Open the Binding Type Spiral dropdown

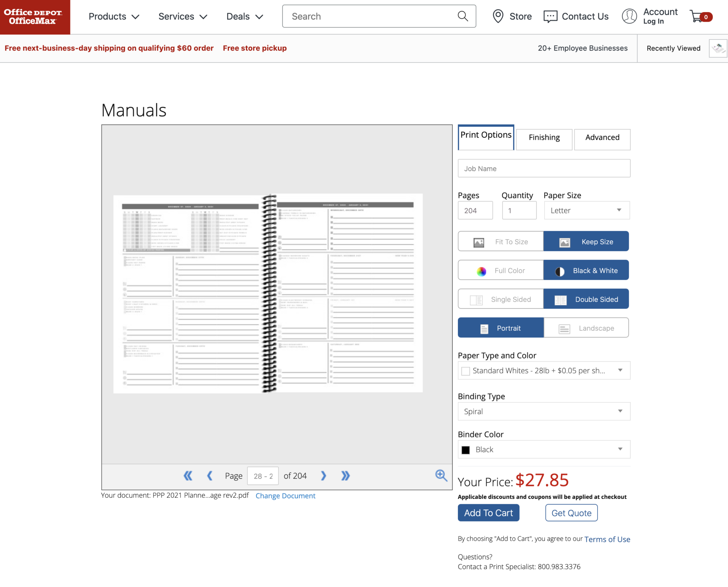click(x=544, y=411)
